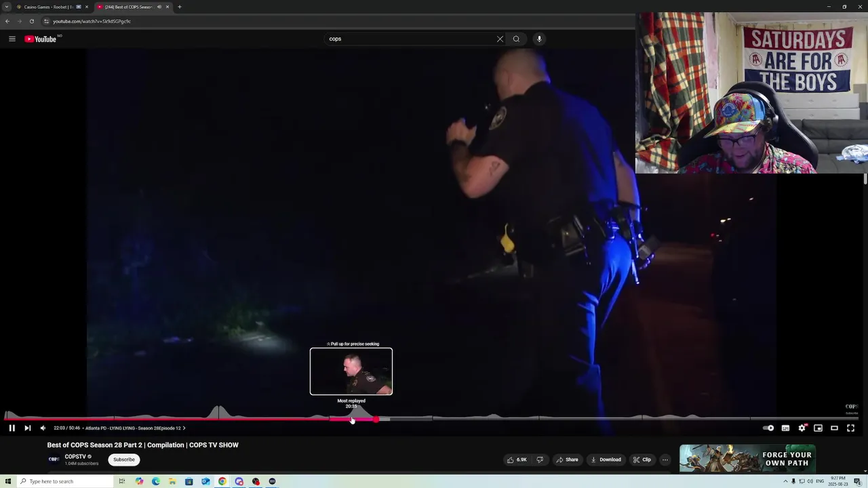Viewport: 868px width, 488px height.
Task: Close the Best of COPS tab
Action: click(x=167, y=7)
